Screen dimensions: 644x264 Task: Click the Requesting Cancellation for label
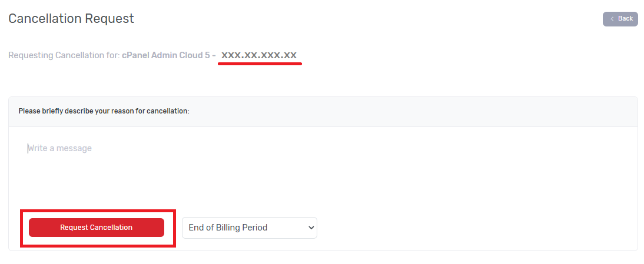tap(64, 55)
